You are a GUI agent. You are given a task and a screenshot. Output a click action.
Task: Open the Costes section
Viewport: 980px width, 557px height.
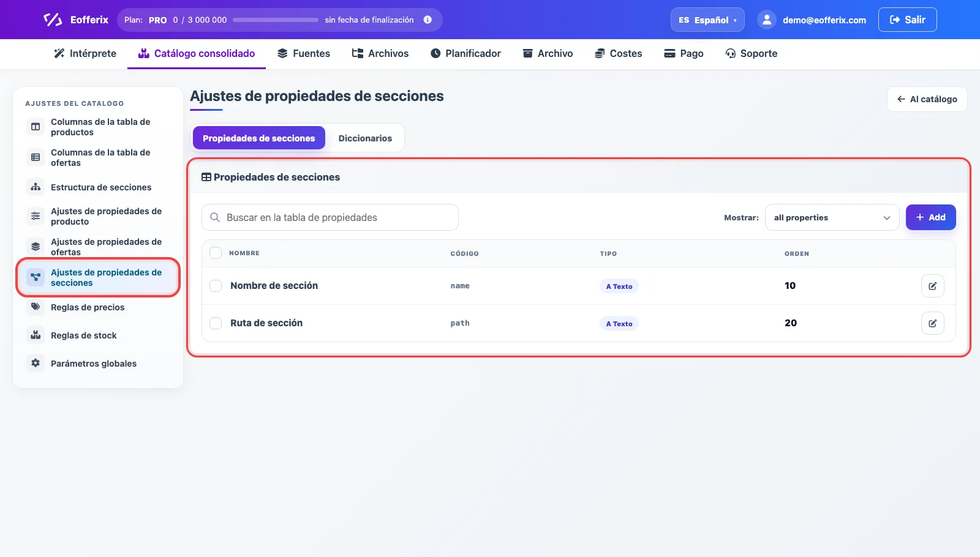point(619,53)
